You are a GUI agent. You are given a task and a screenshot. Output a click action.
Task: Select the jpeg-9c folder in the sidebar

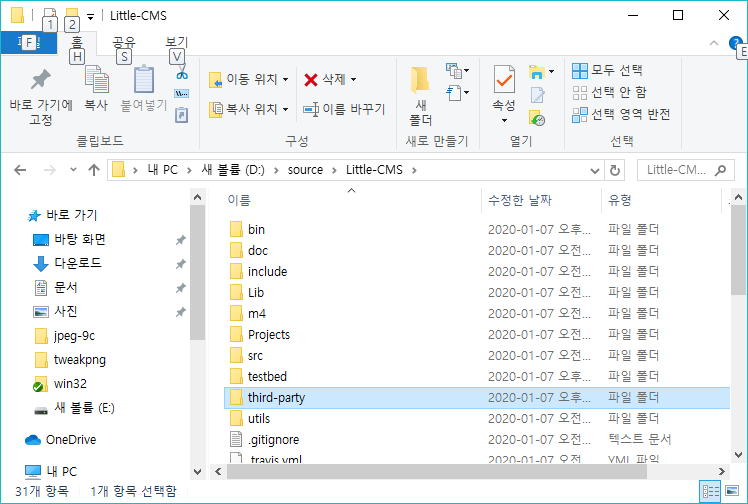(x=65, y=336)
